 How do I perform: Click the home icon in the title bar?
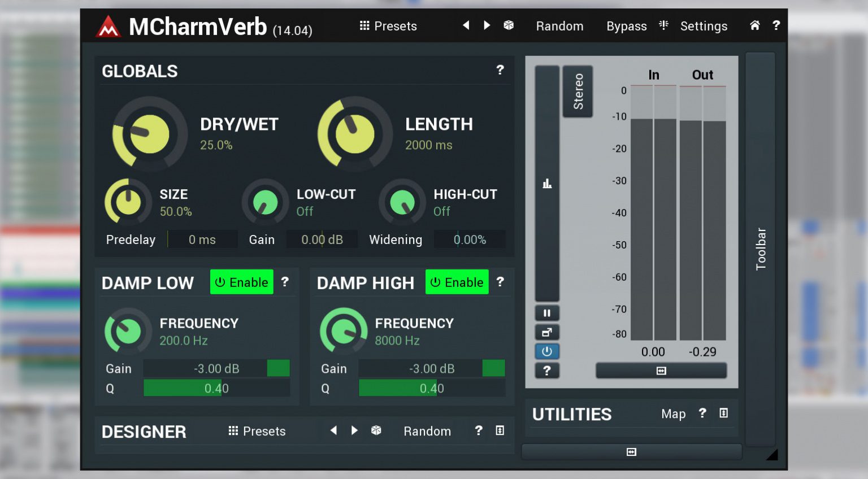754,25
